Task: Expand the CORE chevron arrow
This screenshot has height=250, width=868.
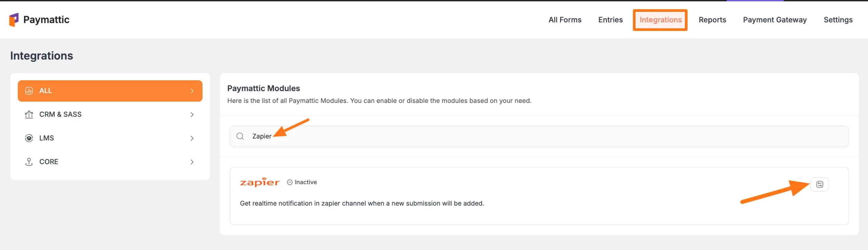Action: point(192,162)
